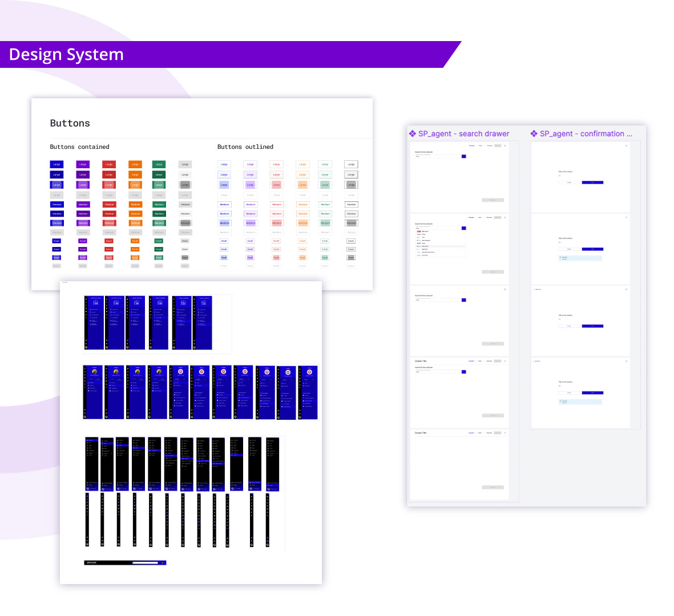Click the close X in the topmost search drawer frame
The width and height of the screenshot is (674, 616).
coord(505,145)
